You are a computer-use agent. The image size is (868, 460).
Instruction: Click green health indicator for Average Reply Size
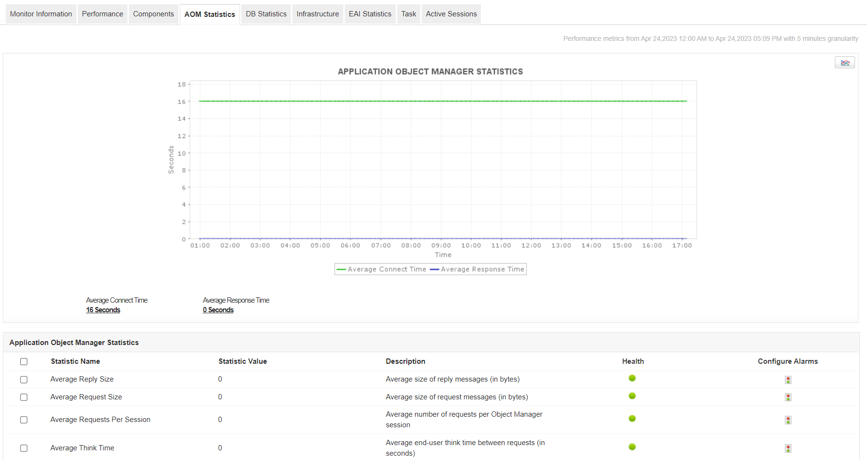pos(632,378)
